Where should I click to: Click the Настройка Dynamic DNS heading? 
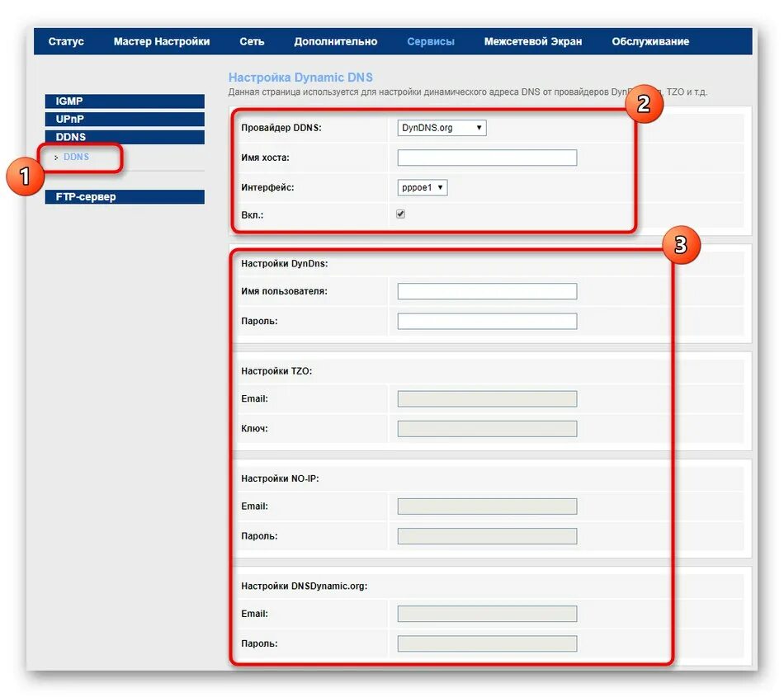(300, 78)
